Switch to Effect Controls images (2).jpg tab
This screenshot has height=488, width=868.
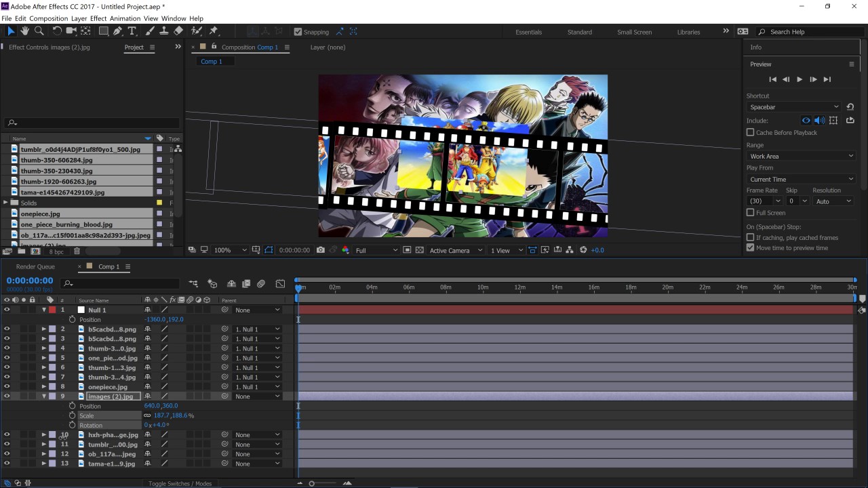tap(49, 47)
